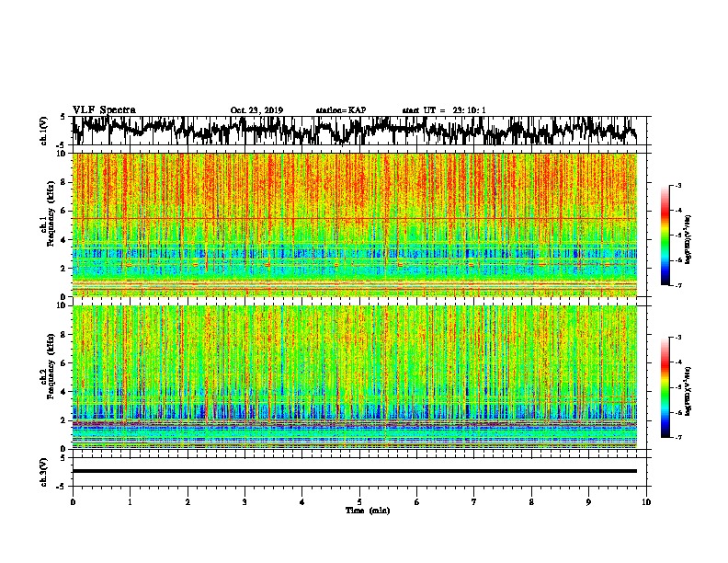Click the "VLF Spectra" plot title
The image size is (728, 563).
pyautogui.click(x=104, y=110)
